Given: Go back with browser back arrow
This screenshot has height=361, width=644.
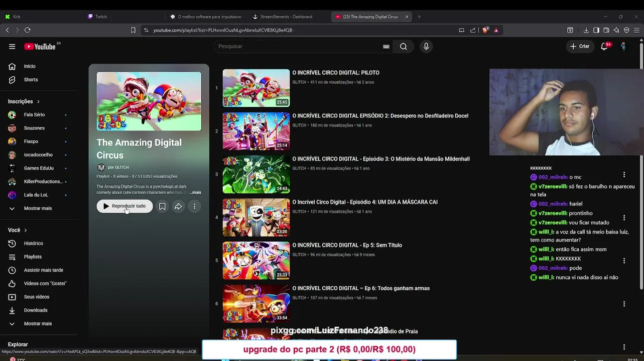Looking at the screenshot, I should click(8, 30).
